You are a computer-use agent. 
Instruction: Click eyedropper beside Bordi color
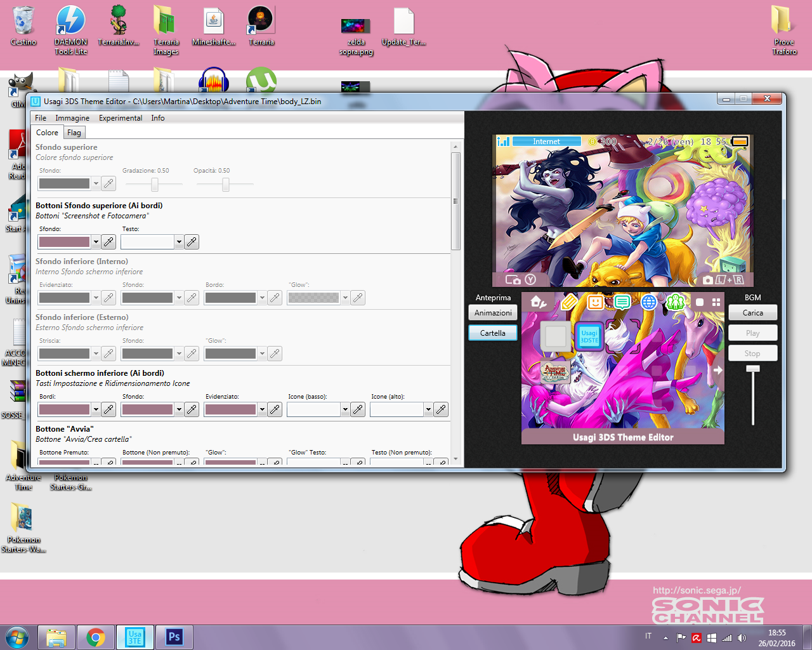tap(109, 409)
